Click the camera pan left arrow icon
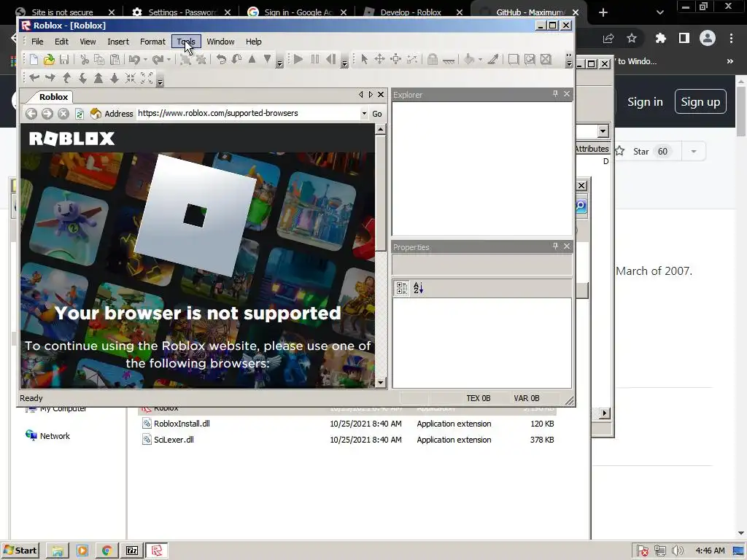Viewport: 747px width, 560px height. 34,78
